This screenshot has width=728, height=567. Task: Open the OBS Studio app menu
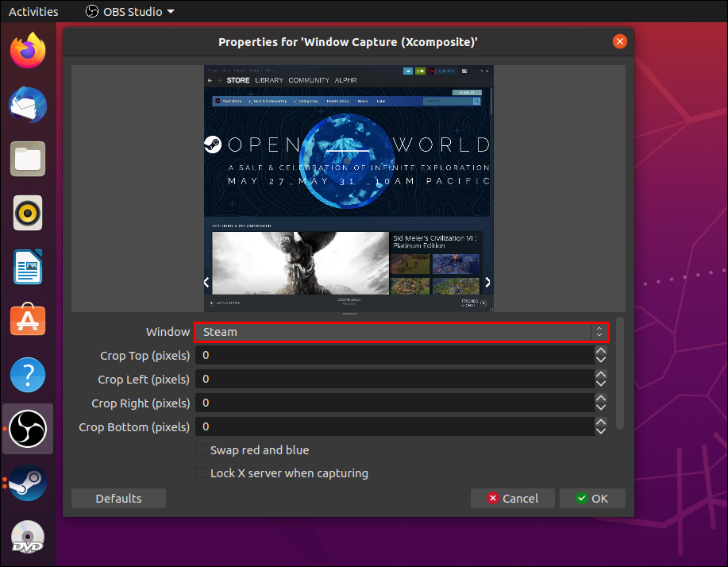[x=129, y=12]
